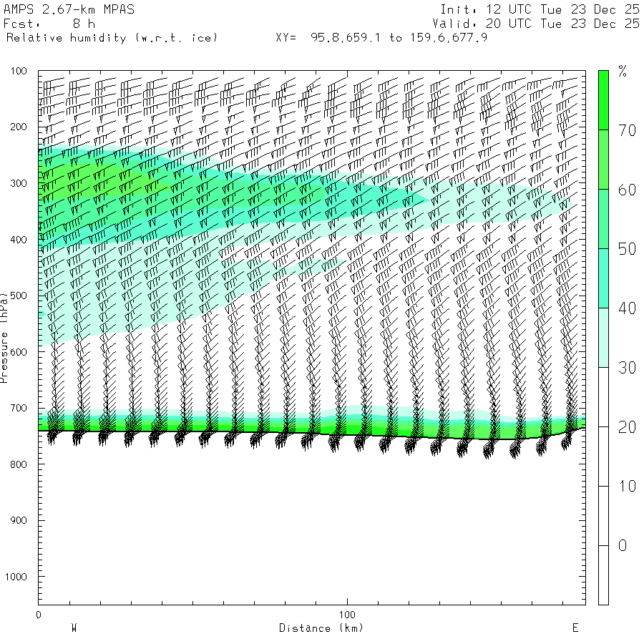Click the "AMPS 2.67-km MPAS" title text

[69, 9]
